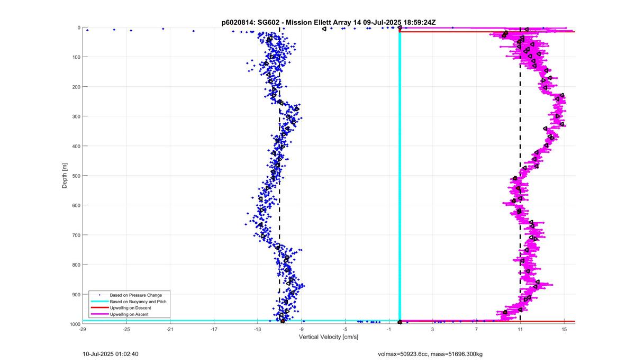Image resolution: width=635 pixels, height=364 pixels.
Task: Click the depth tick label "900"
Action: (76, 294)
